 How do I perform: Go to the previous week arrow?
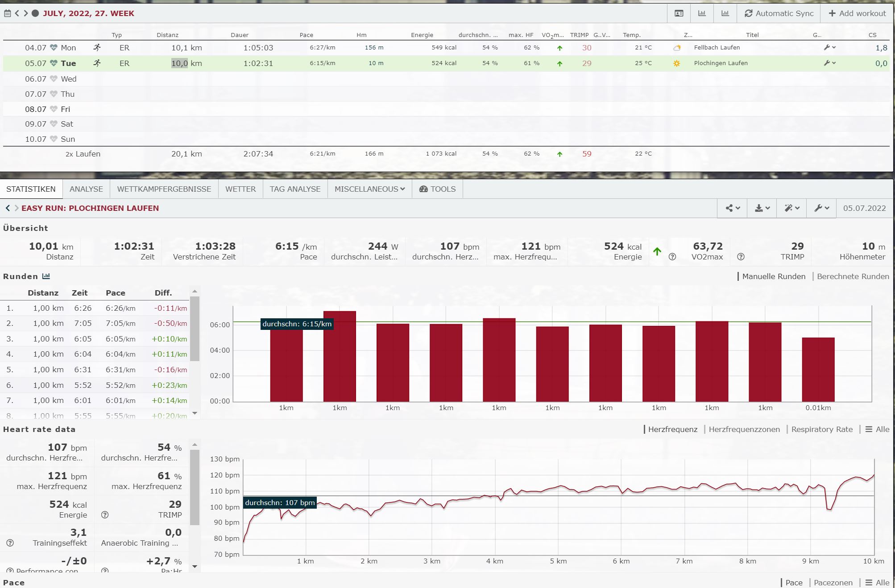tap(17, 13)
